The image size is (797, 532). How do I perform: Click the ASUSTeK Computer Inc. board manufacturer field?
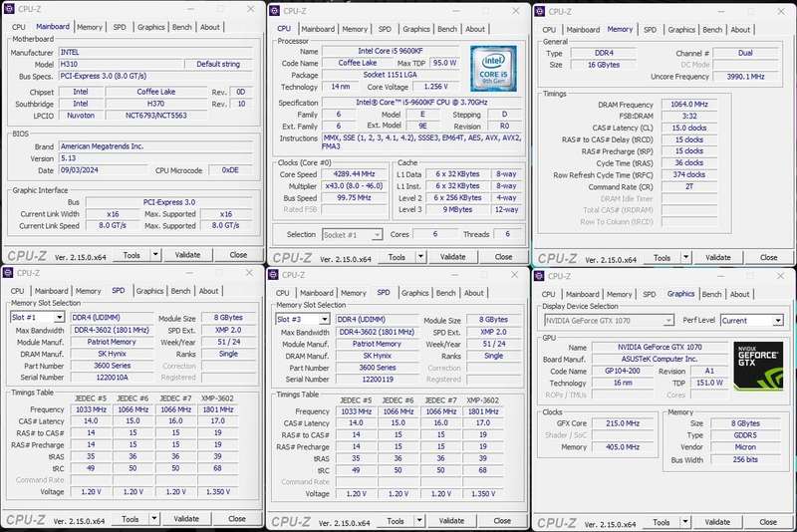(660, 359)
